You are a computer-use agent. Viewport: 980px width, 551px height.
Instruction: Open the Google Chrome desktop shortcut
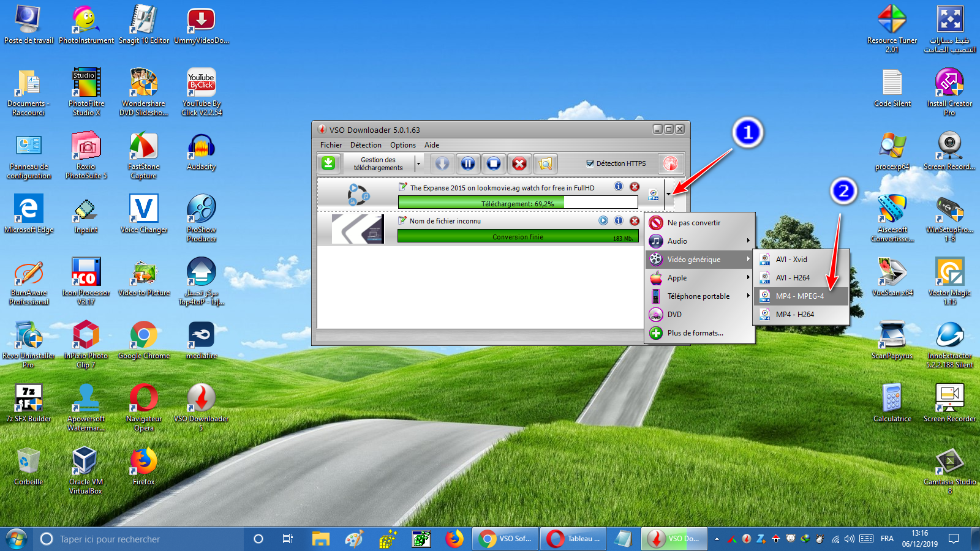[x=144, y=340]
